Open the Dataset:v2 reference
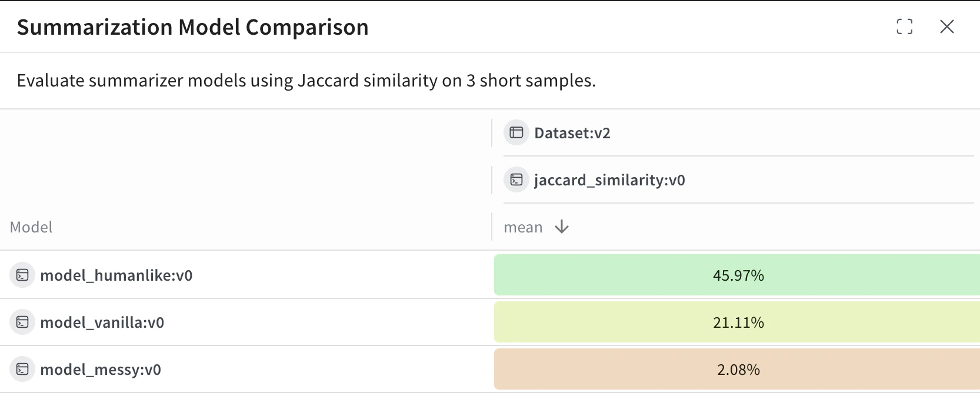 (572, 133)
